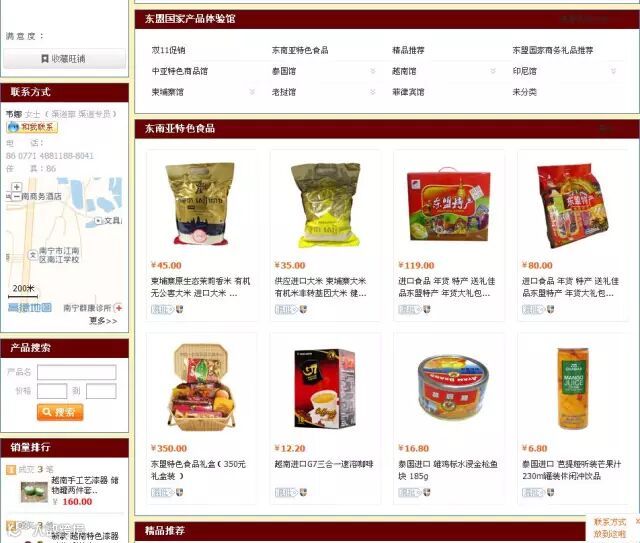Expand the 柬埔寨馆 category chevron

coord(252,92)
